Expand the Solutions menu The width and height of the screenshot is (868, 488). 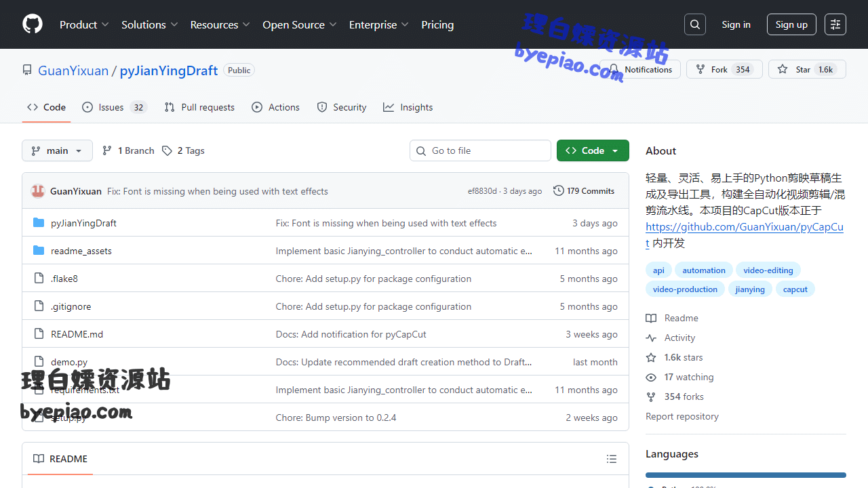(149, 24)
